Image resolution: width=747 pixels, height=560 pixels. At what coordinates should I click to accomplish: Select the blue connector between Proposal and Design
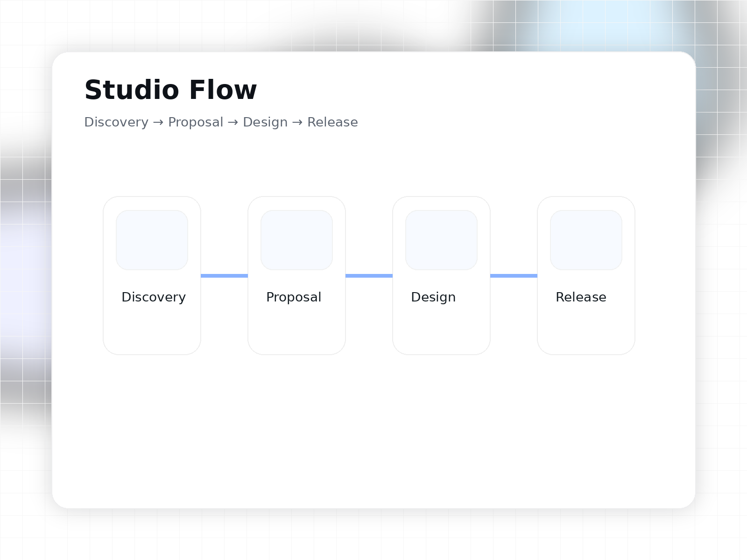pos(369,276)
